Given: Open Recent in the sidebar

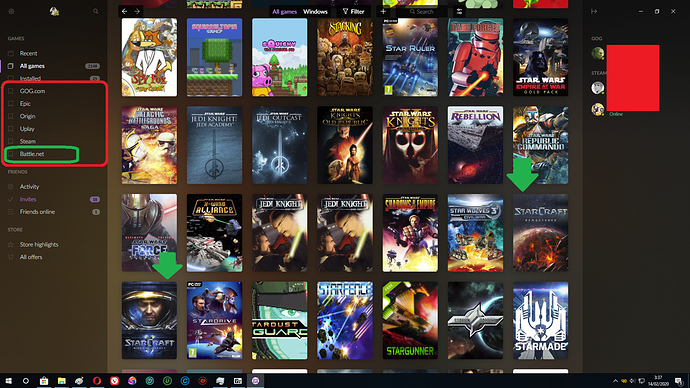Looking at the screenshot, I should pos(29,53).
